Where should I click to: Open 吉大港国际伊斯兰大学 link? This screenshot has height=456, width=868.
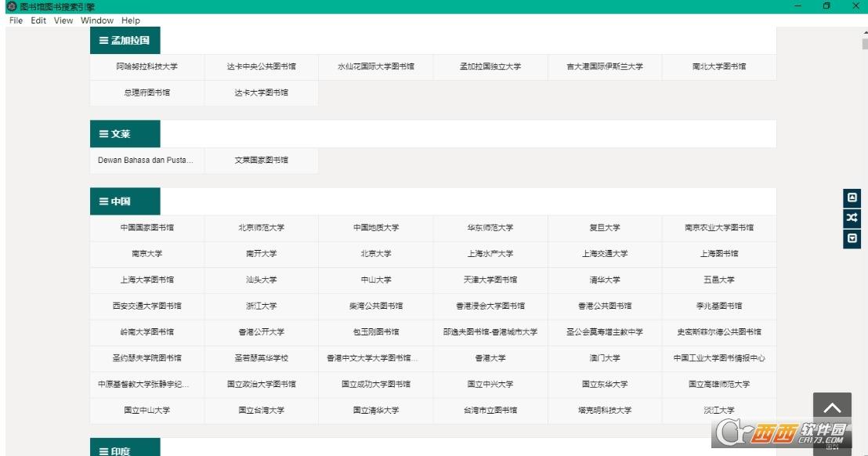pyautogui.click(x=605, y=67)
